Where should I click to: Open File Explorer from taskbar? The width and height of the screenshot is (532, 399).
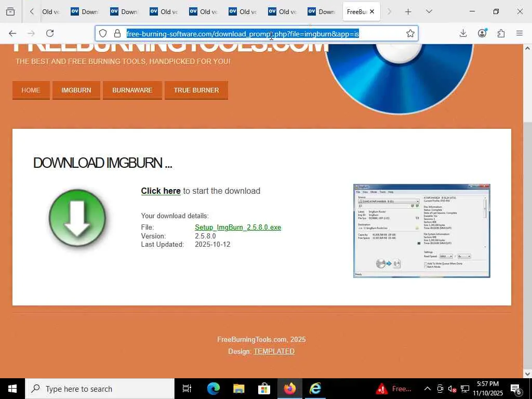[x=239, y=389]
